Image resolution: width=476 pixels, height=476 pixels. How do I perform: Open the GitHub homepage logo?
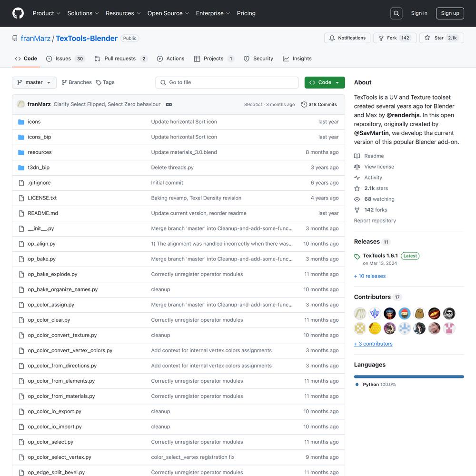18,13
